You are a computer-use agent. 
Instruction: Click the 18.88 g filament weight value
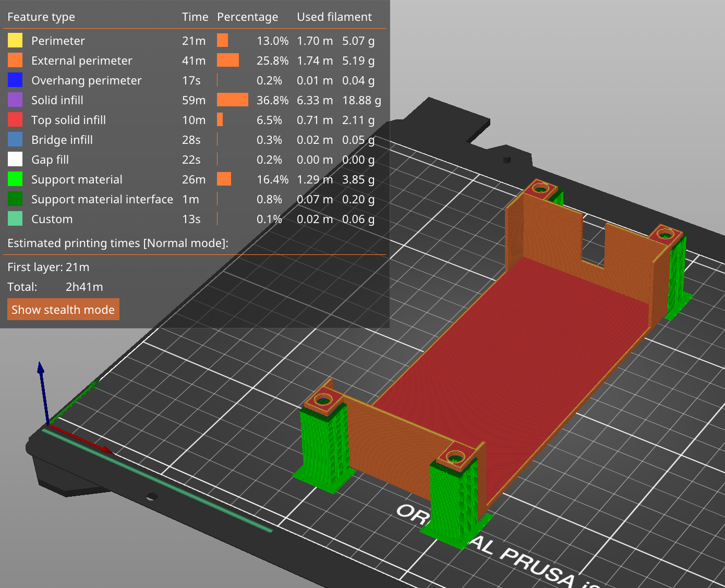click(361, 100)
